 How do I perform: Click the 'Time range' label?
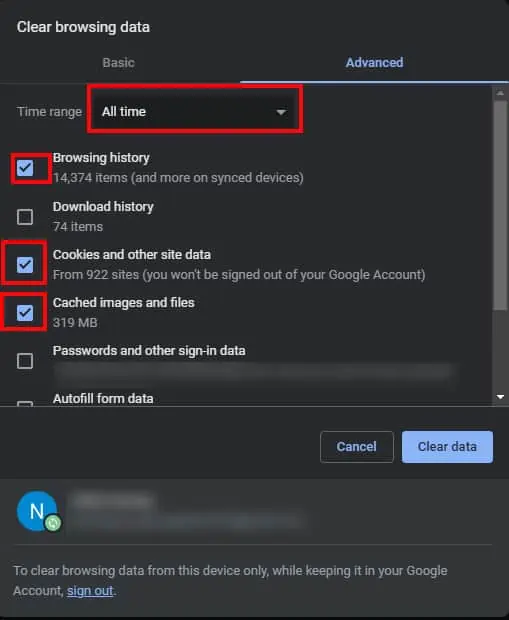(x=49, y=112)
